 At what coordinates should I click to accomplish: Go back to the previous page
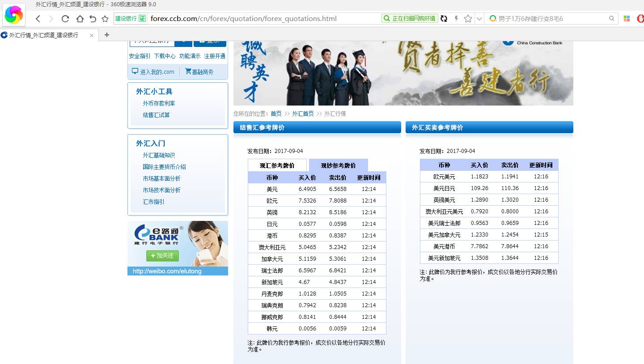pyautogui.click(x=38, y=19)
